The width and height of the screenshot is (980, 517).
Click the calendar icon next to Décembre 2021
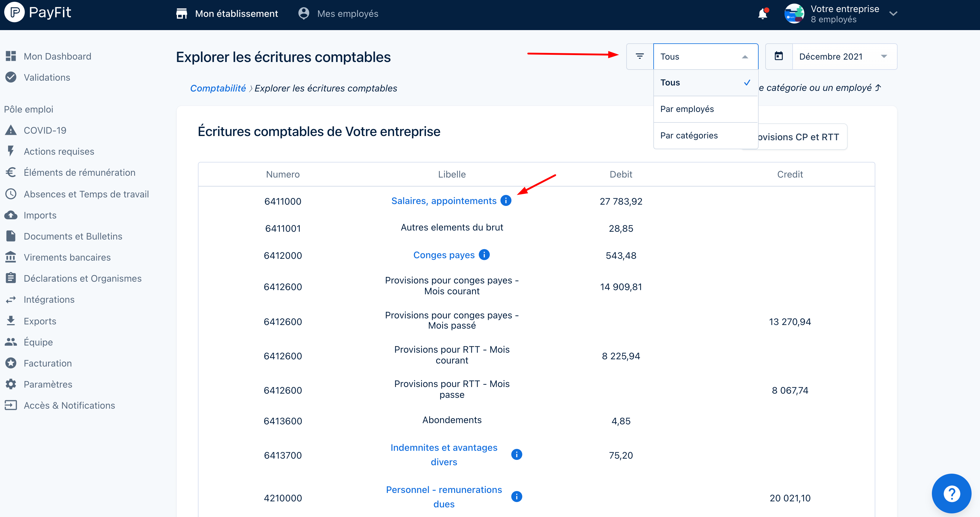tap(779, 56)
